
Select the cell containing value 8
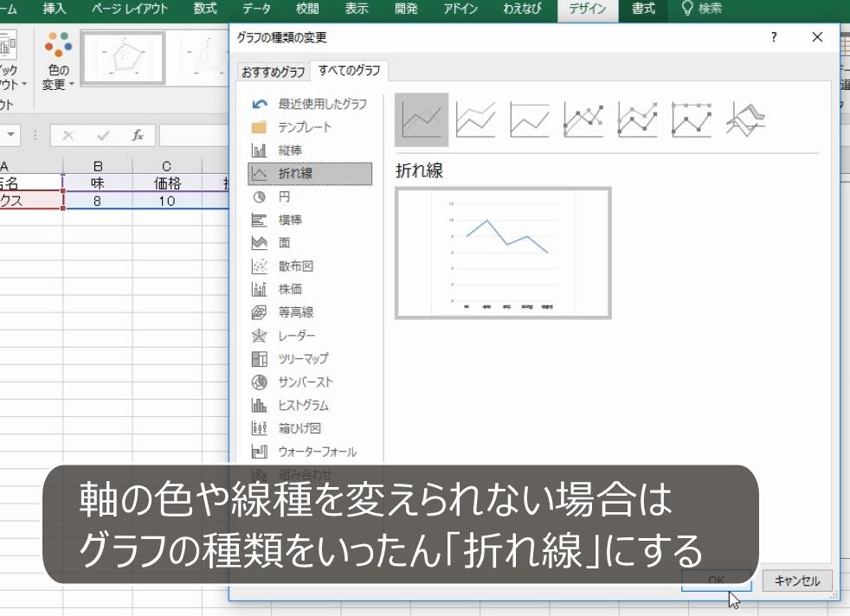point(99,200)
